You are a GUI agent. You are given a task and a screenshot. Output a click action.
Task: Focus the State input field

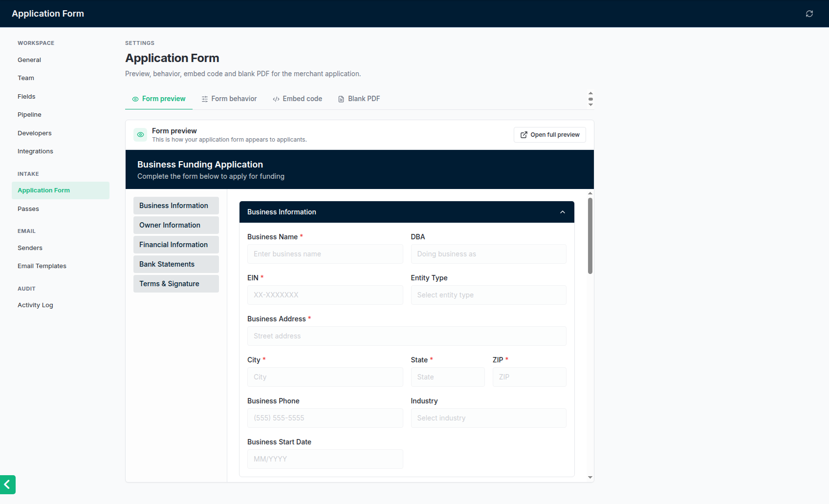448,377
